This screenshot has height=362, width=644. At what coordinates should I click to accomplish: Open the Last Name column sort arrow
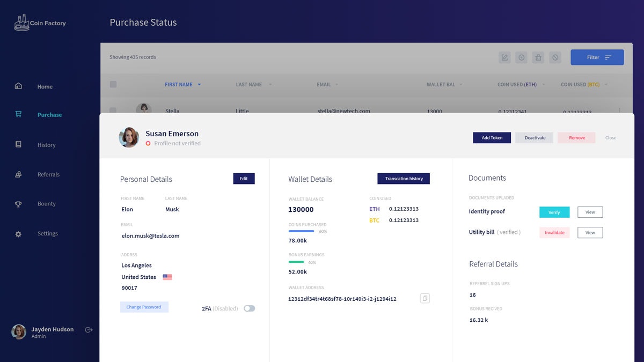[270, 85]
